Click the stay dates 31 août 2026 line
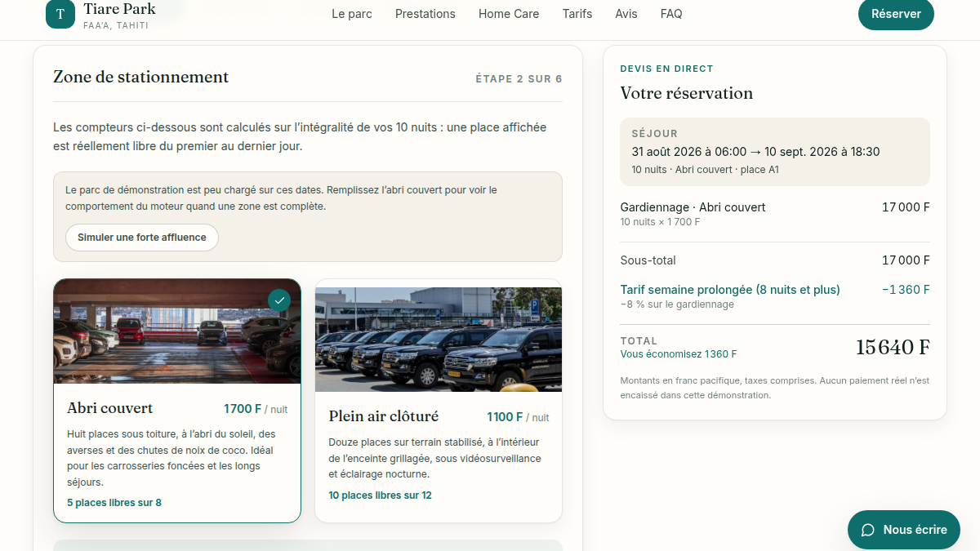980x551 pixels. click(x=755, y=152)
